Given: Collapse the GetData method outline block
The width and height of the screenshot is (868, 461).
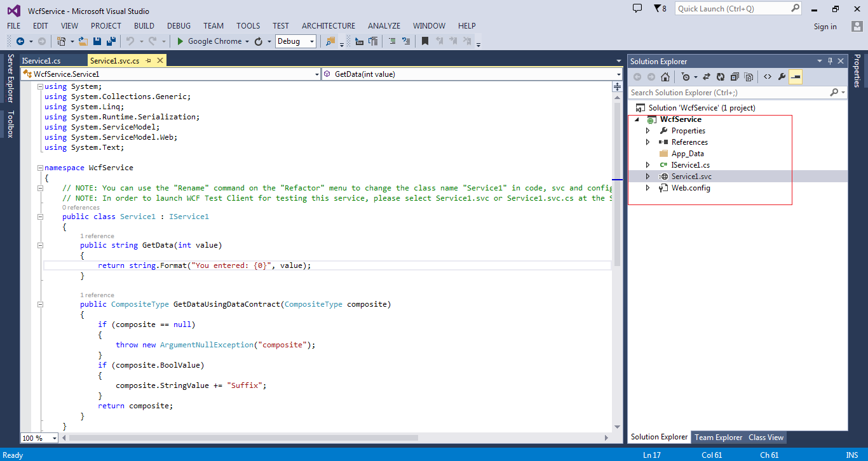Looking at the screenshot, I should point(40,245).
